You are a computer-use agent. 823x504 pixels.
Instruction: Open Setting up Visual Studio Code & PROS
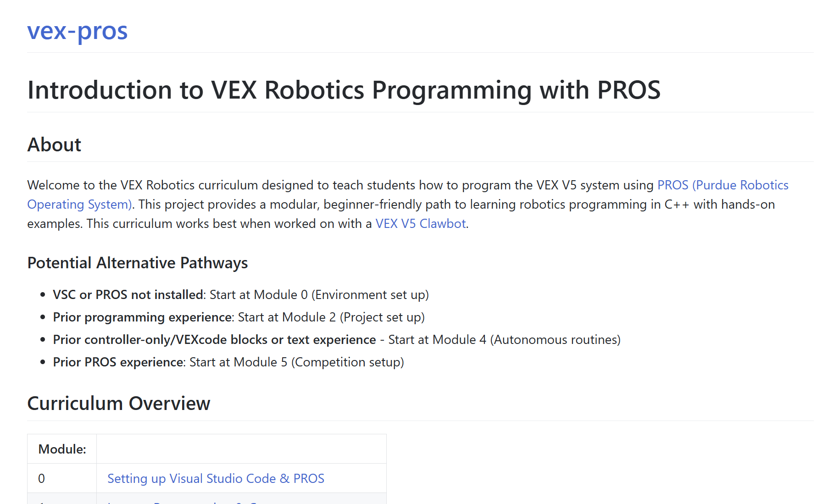tap(216, 478)
